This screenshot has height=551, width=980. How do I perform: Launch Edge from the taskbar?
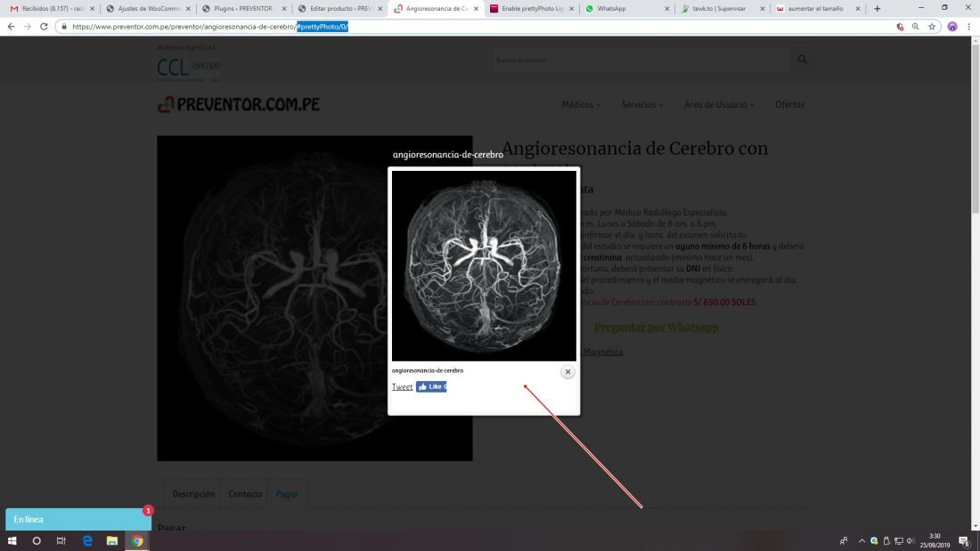pyautogui.click(x=87, y=541)
